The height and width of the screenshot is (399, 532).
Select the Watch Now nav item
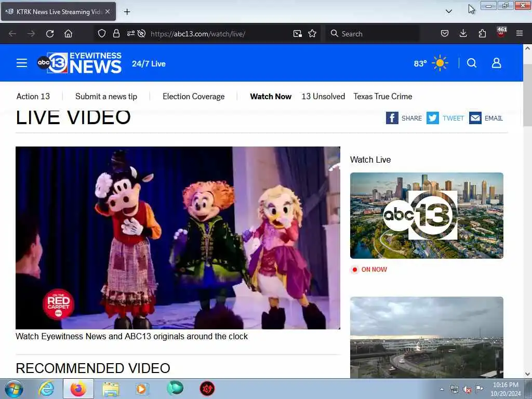pos(271,96)
